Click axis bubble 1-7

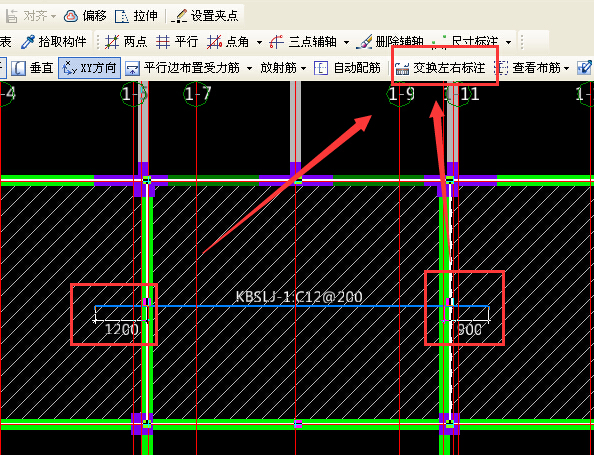click(197, 94)
